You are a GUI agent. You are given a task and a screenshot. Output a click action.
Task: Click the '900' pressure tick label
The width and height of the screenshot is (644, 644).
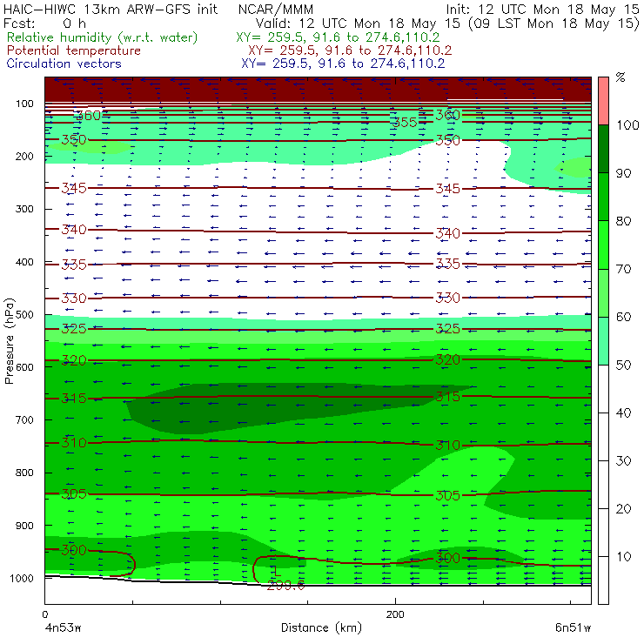pos(24,526)
